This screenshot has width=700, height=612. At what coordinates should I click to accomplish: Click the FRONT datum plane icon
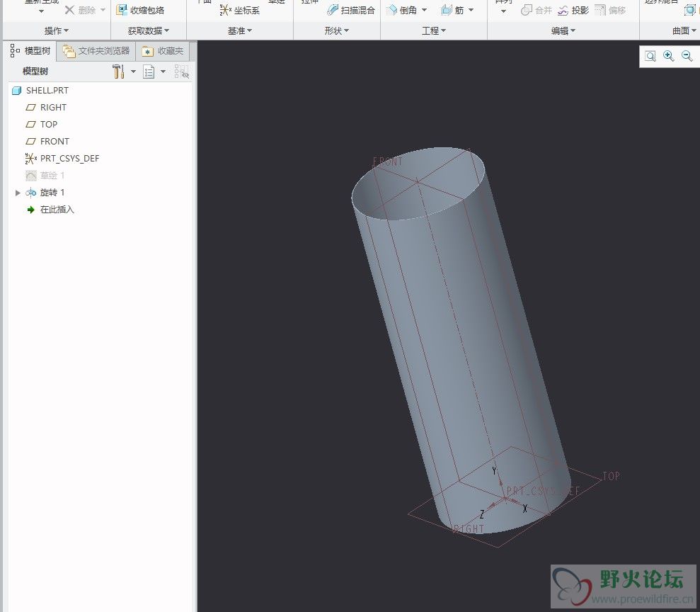coord(31,142)
